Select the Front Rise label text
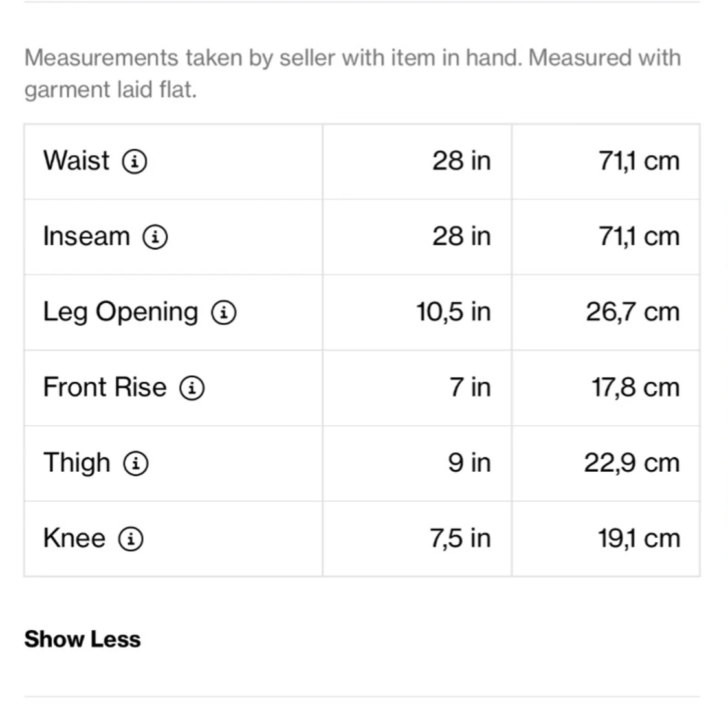This screenshot has width=728, height=728. (105, 387)
